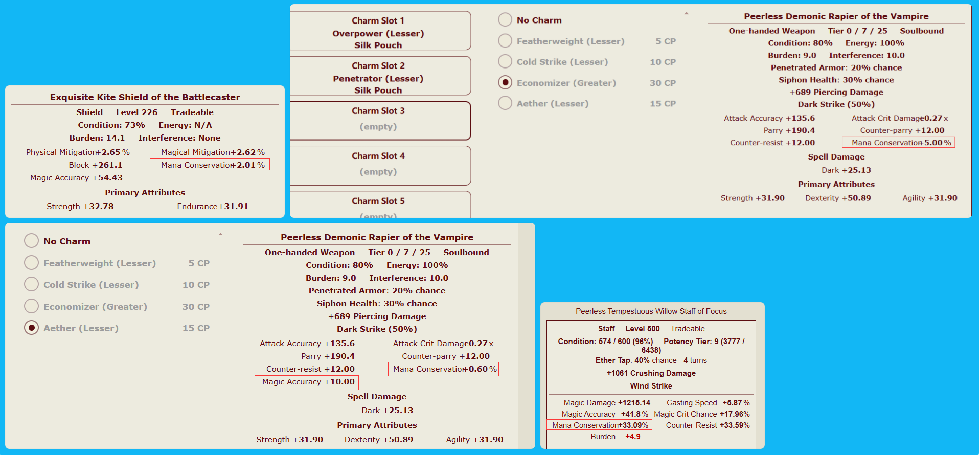Pick Cold Strike (Lesser) in the bottom-left list

click(32, 284)
